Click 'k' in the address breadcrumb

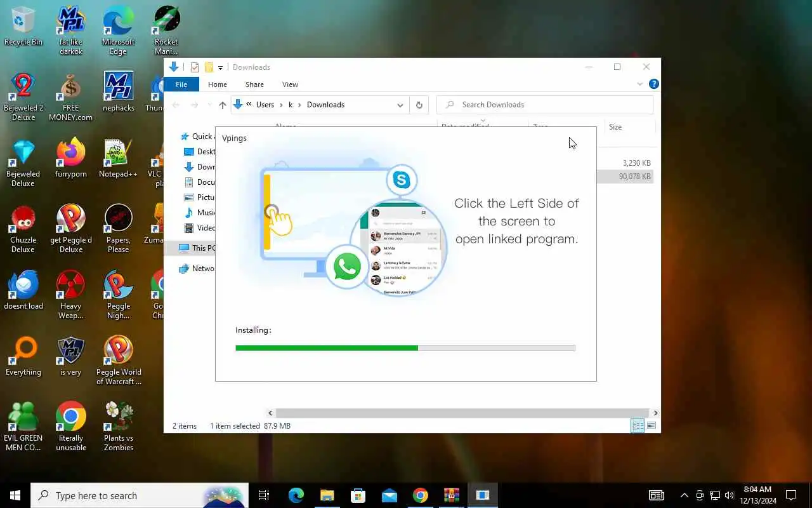click(291, 105)
